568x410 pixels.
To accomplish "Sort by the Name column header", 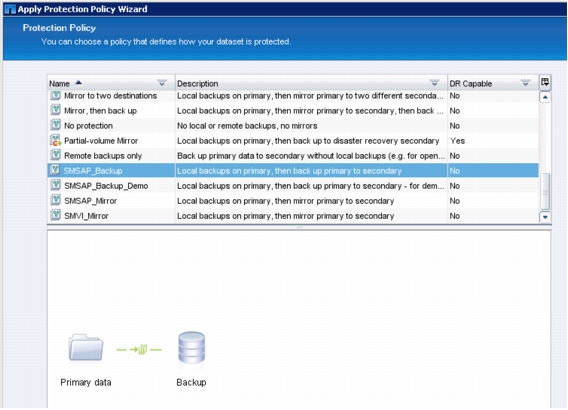I will tap(59, 84).
